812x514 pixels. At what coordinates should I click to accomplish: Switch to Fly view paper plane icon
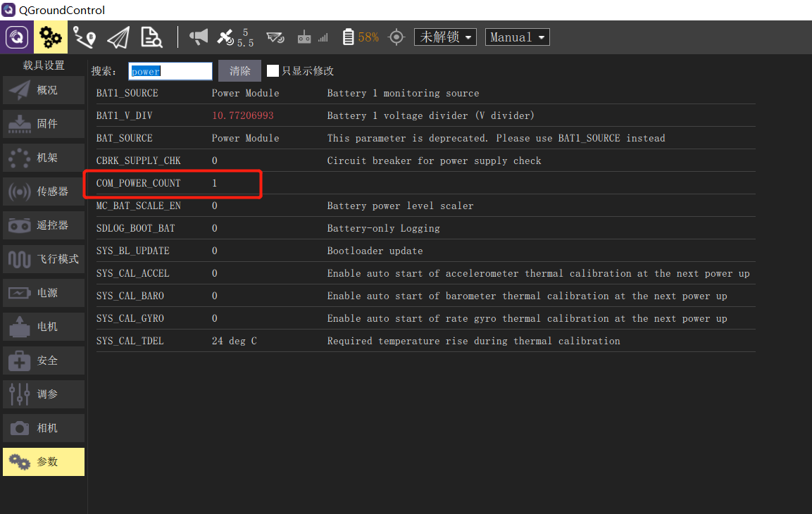tap(118, 37)
